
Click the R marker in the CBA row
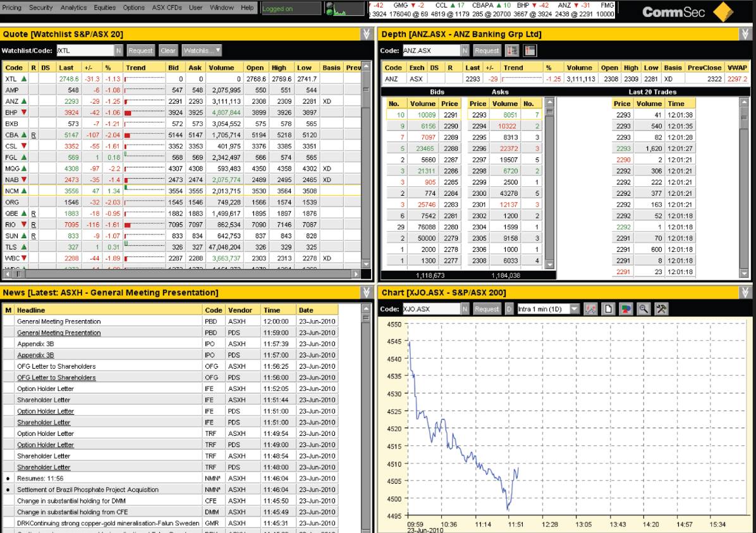click(34, 135)
